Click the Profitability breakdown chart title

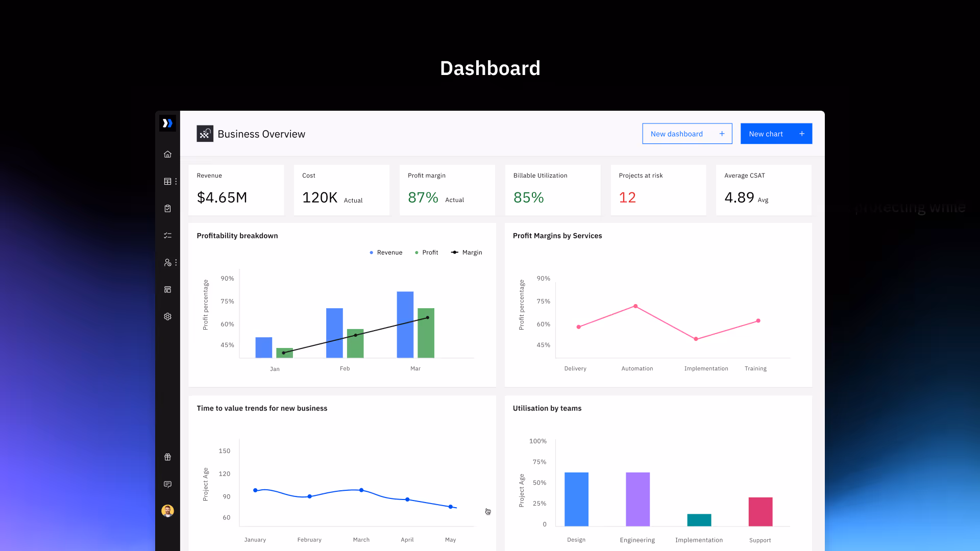click(x=237, y=236)
